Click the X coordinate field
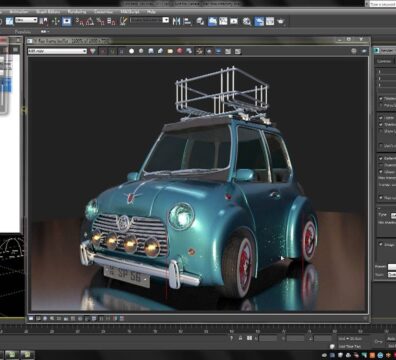This screenshot has height=360, width=396. pyautogui.click(x=269, y=338)
